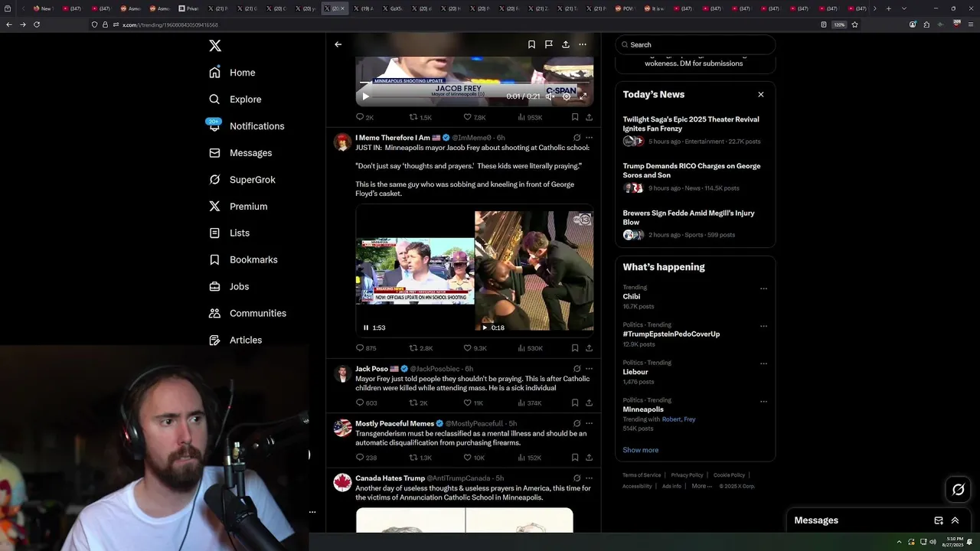This screenshot has width=980, height=551.
Task: Repost the post with 1.5K reposts
Action: (x=420, y=117)
